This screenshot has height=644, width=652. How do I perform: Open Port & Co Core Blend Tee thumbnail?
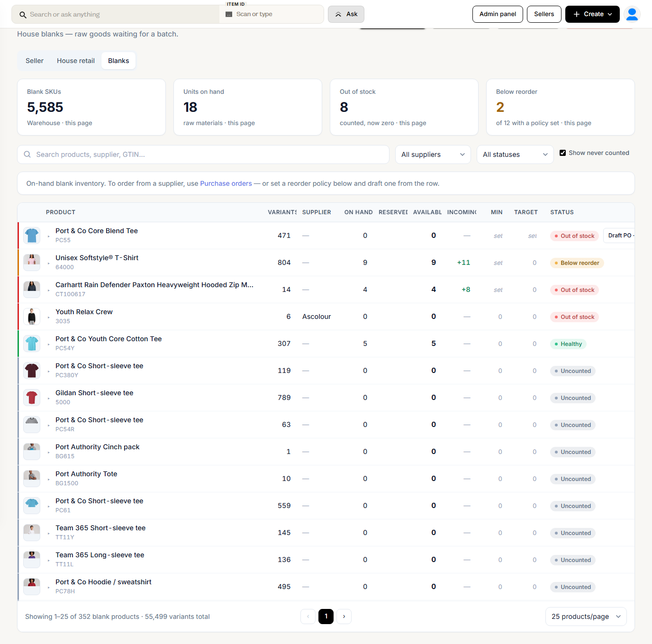[32, 236]
